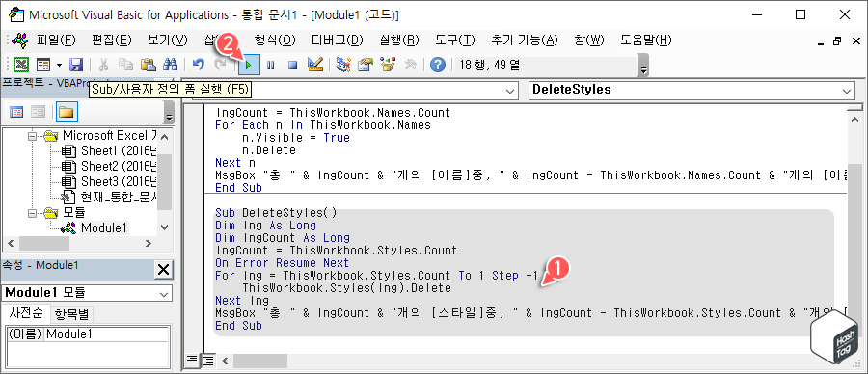Click project tree scroll down arrow
This screenshot has width=868, height=374.
click(x=165, y=227)
